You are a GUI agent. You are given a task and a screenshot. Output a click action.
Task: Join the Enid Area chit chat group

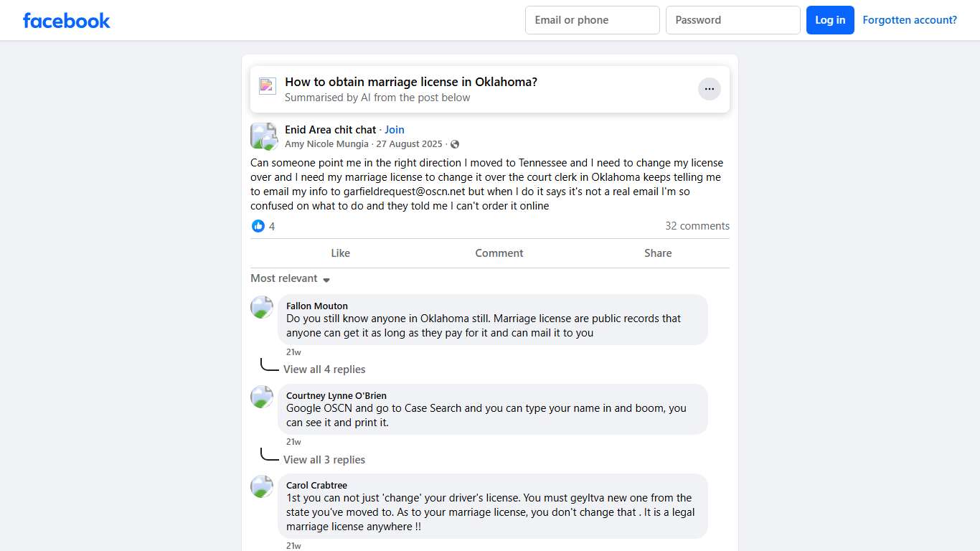[x=395, y=130]
